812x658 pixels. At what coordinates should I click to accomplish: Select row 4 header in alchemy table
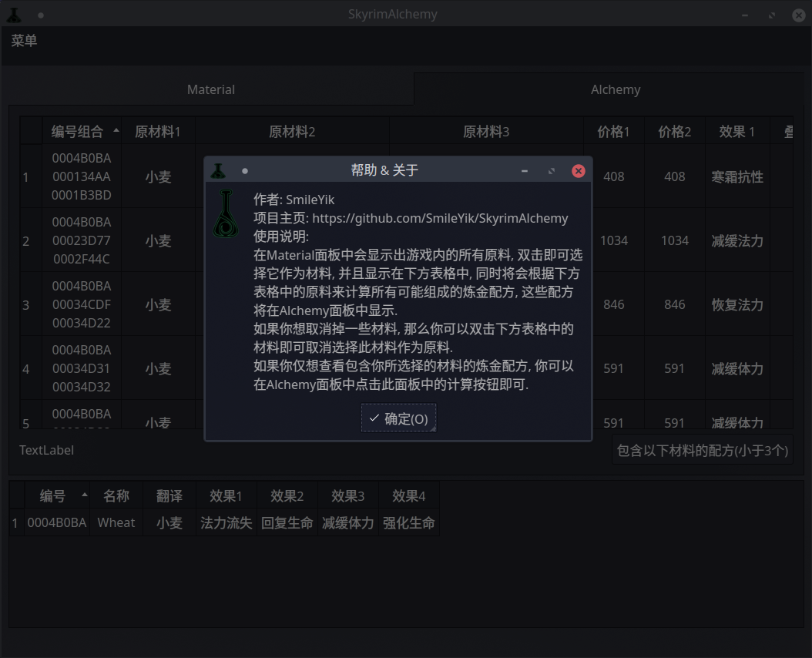pos(31,368)
